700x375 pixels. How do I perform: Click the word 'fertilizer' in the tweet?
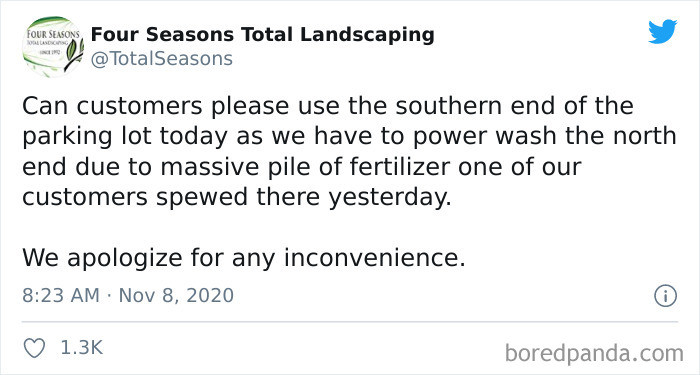(400, 167)
